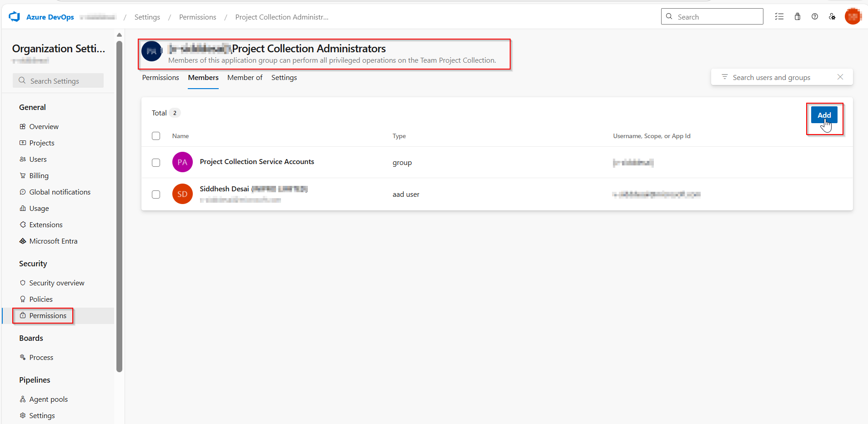Sort by the Type column header

(399, 136)
